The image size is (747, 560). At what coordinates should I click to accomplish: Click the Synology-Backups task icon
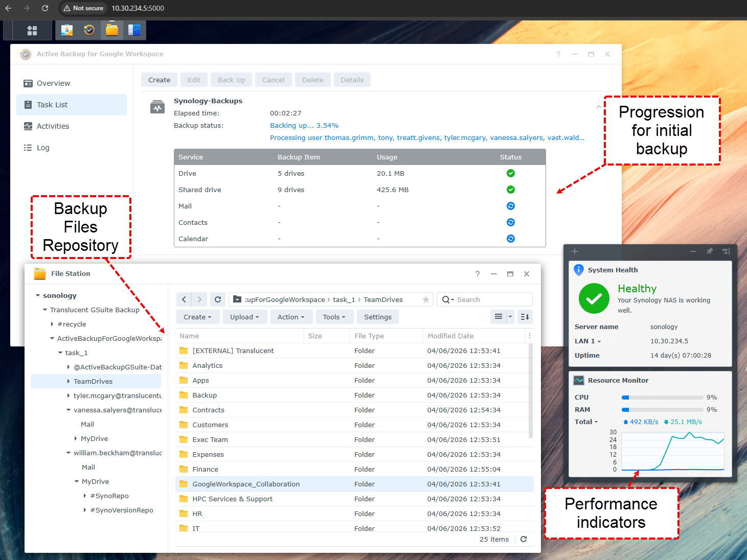[x=157, y=107]
